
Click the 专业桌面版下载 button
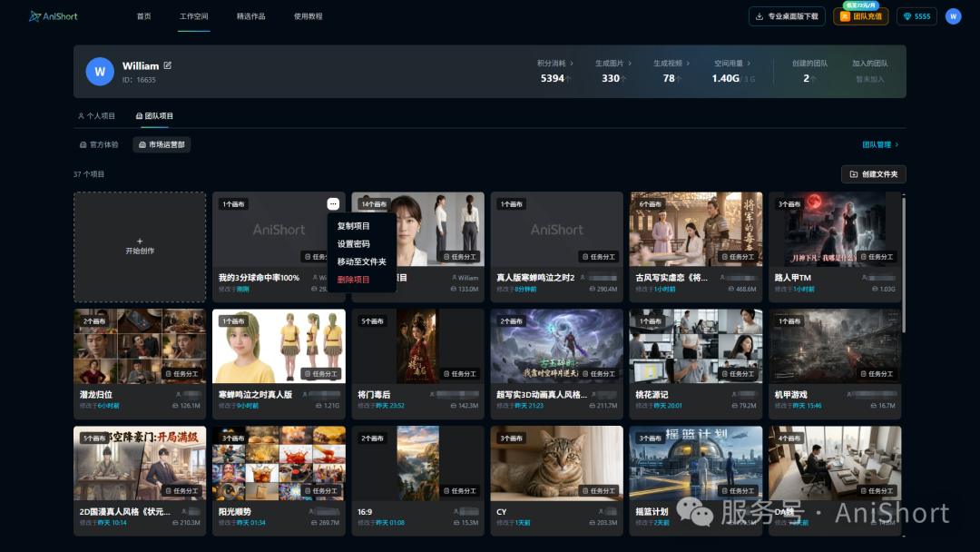tap(787, 16)
